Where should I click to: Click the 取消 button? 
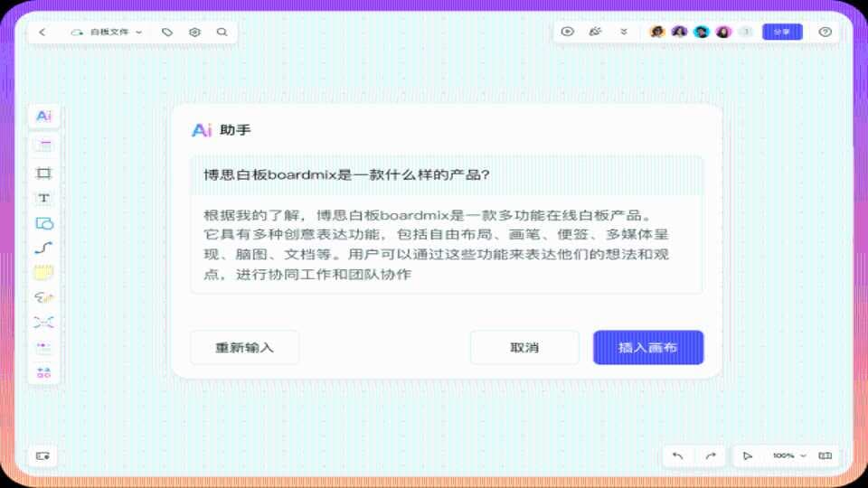point(524,347)
